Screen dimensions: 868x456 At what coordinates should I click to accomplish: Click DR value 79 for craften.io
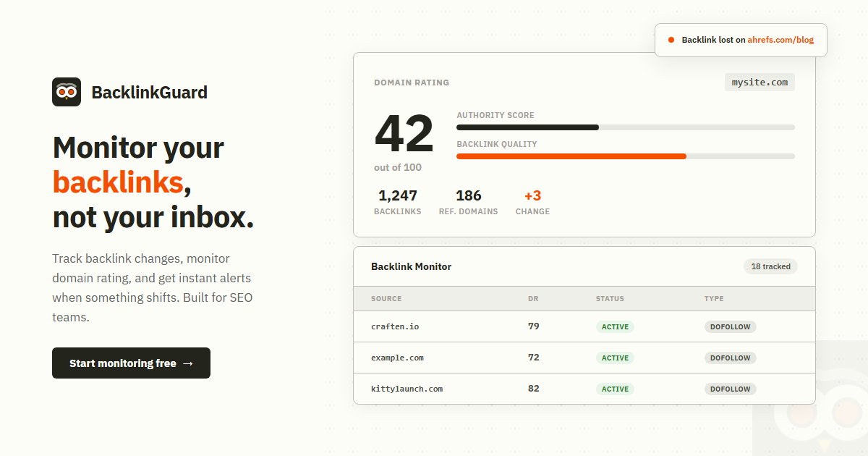tap(534, 326)
